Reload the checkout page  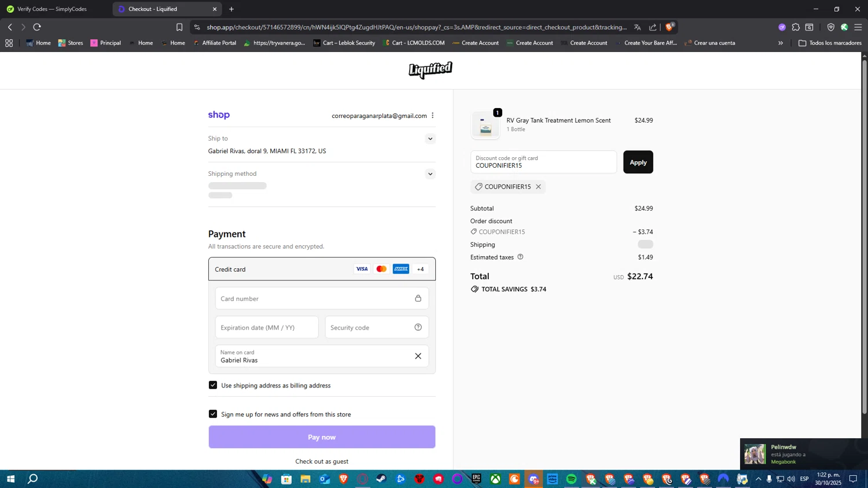(x=37, y=27)
